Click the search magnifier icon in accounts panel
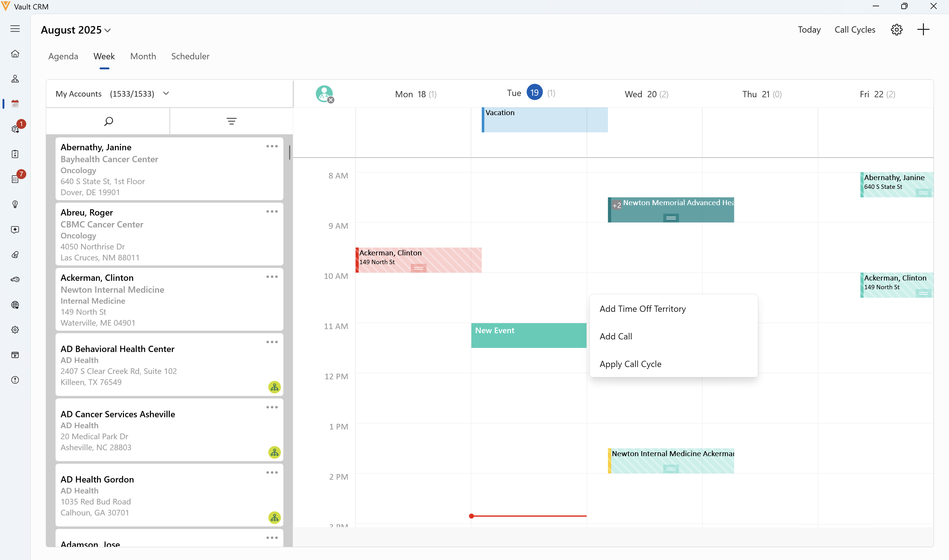 point(108,121)
